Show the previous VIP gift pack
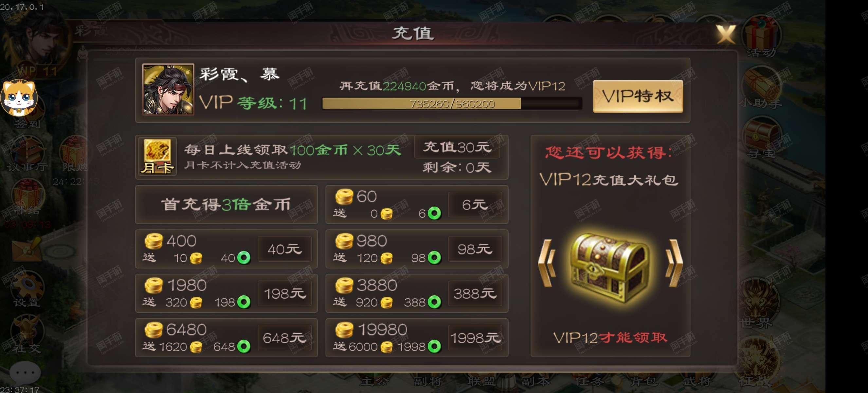This screenshot has width=868, height=393. click(x=547, y=263)
